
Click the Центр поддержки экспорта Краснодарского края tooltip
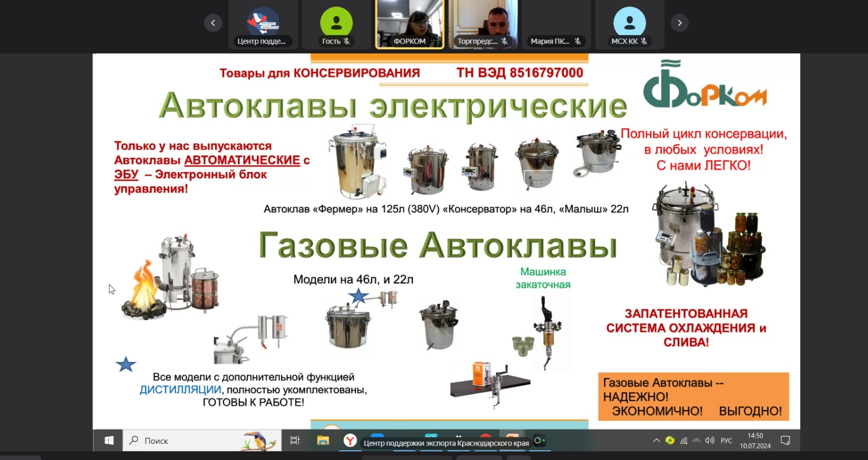[446, 443]
